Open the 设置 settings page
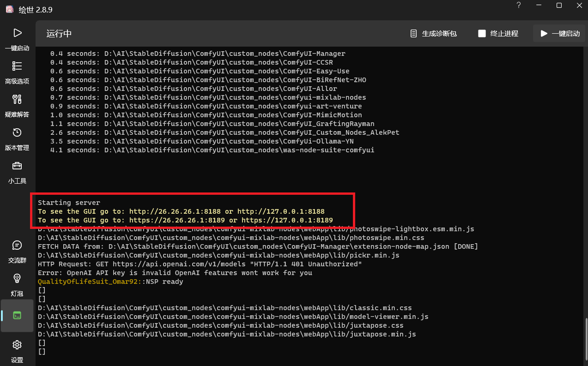 17,351
